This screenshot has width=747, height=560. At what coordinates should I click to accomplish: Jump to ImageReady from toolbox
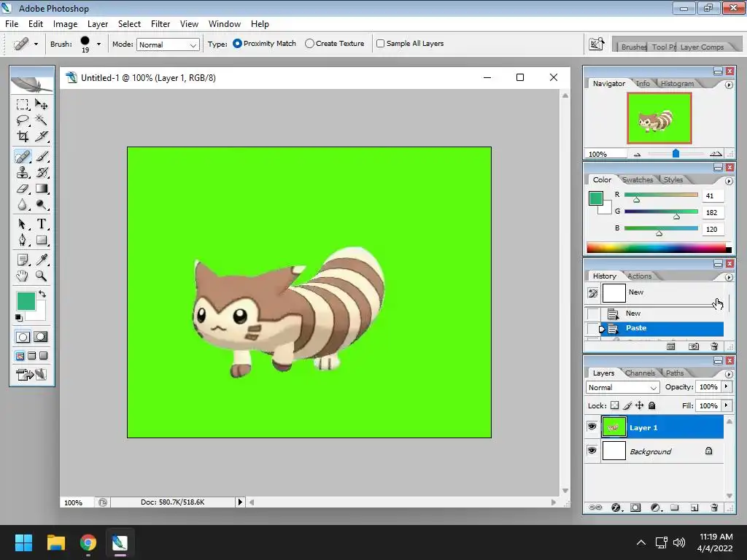(x=31, y=375)
